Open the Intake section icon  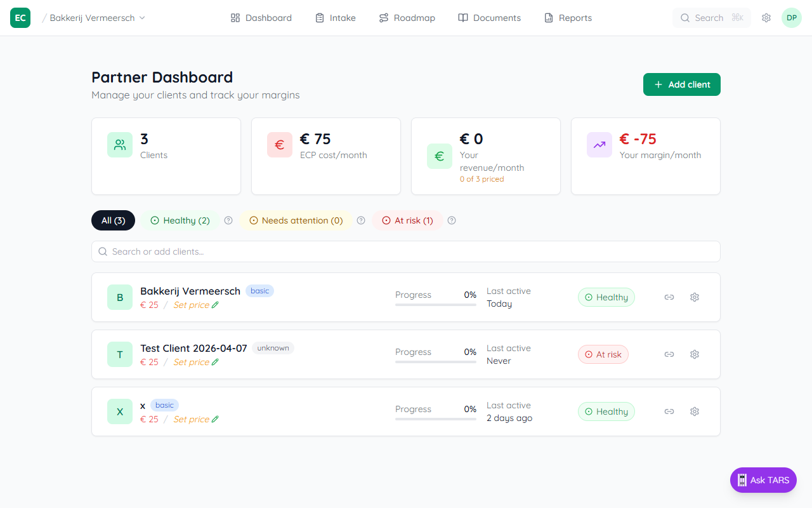click(x=320, y=17)
